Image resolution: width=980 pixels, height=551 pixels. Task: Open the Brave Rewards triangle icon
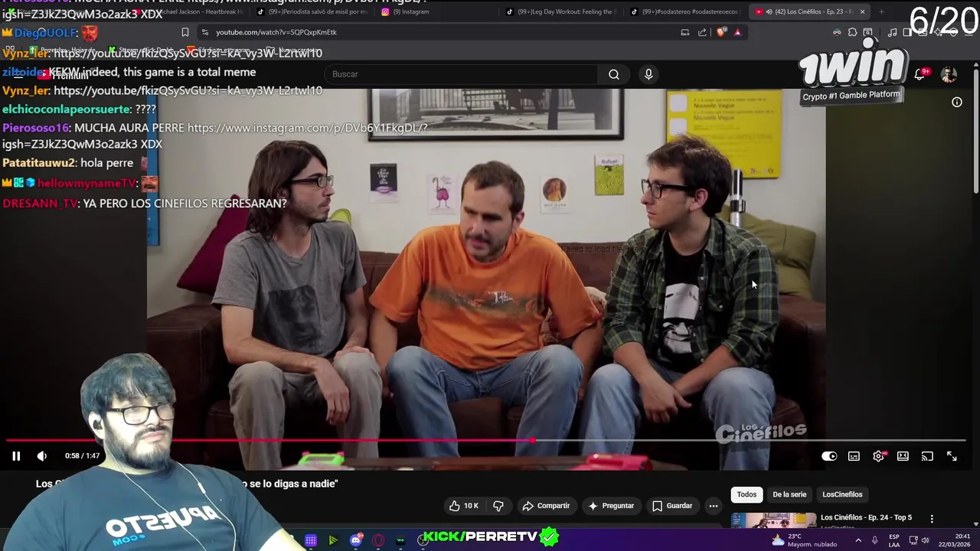click(x=737, y=32)
